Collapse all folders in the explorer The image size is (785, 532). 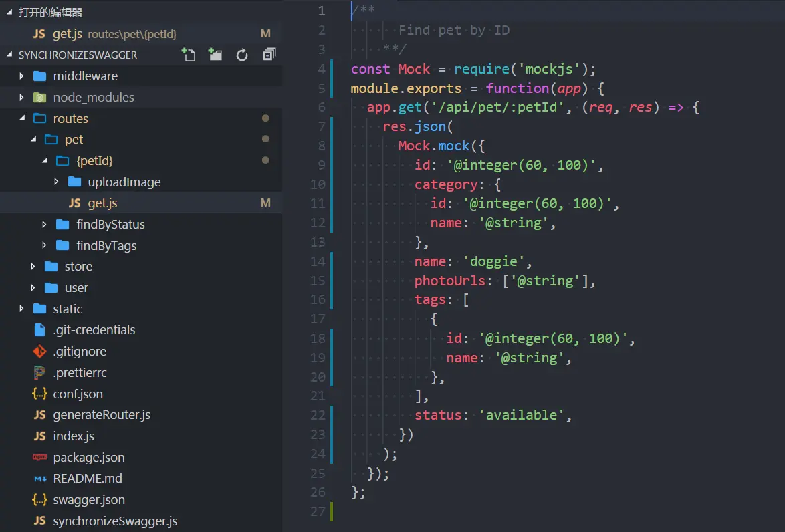(x=269, y=55)
